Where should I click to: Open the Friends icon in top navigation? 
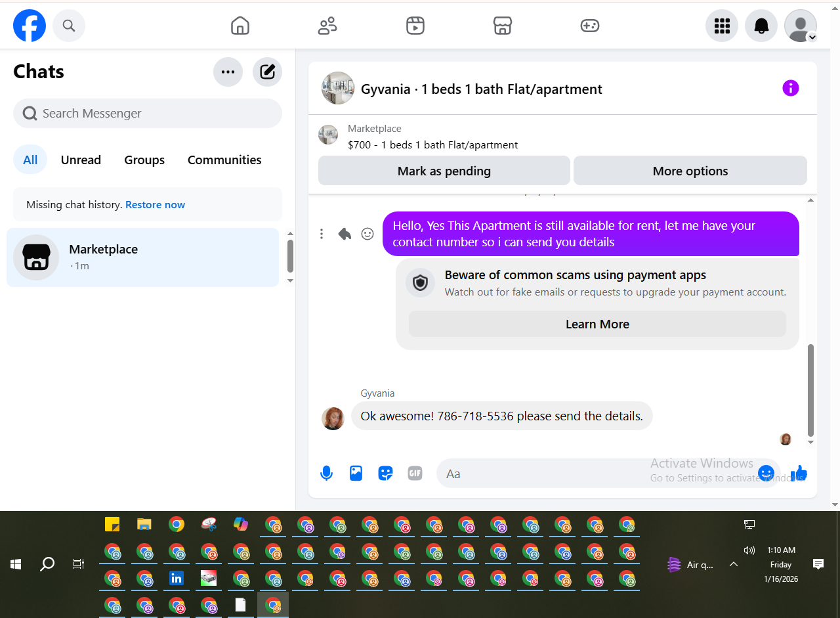click(327, 26)
